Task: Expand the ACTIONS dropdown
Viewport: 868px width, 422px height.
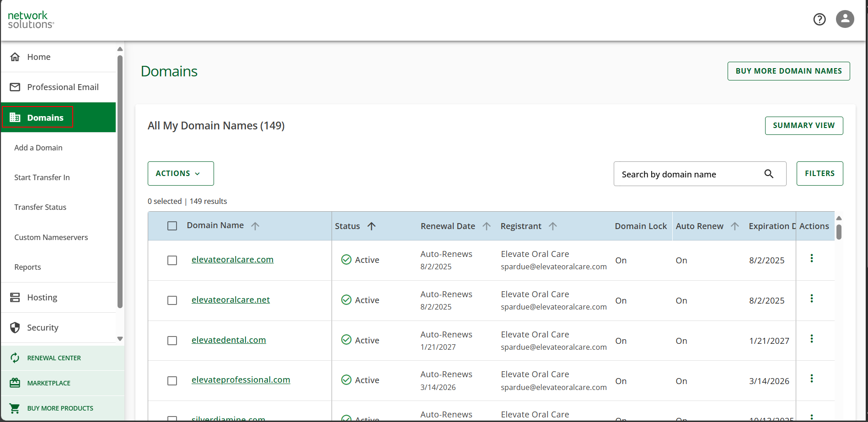Action: click(180, 173)
